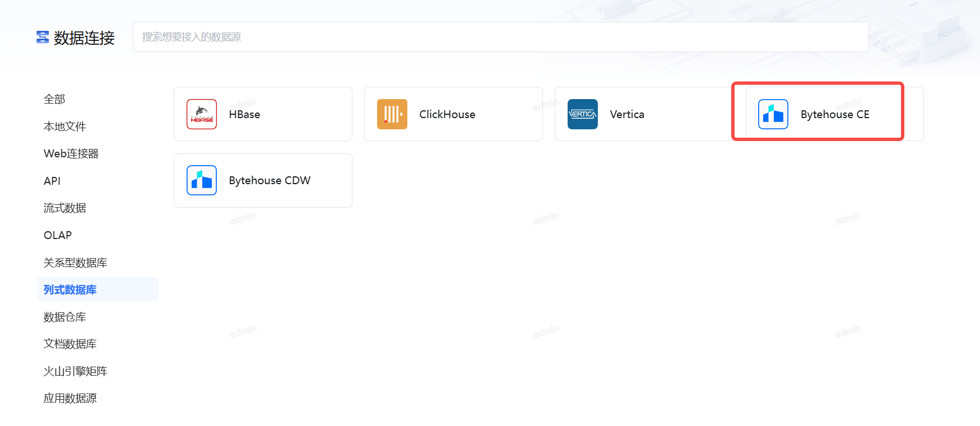The image size is (980, 426).
Task: Choose the Bytehouse CDW data source label
Action: pos(270,180)
